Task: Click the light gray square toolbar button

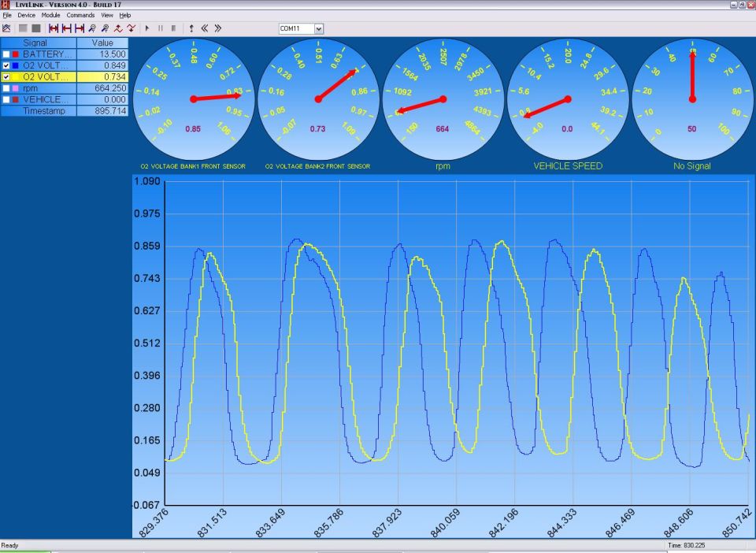Action: (23, 28)
